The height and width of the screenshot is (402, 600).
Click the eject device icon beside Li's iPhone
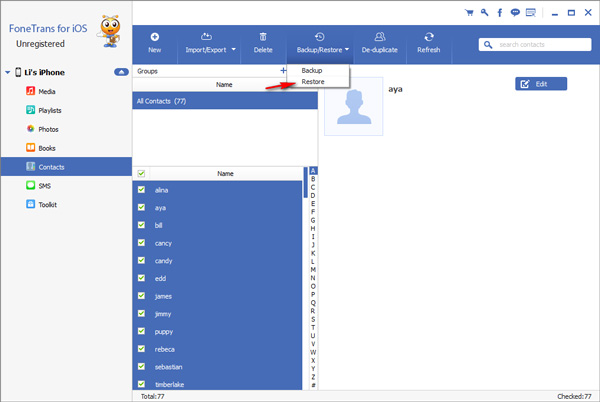(121, 72)
